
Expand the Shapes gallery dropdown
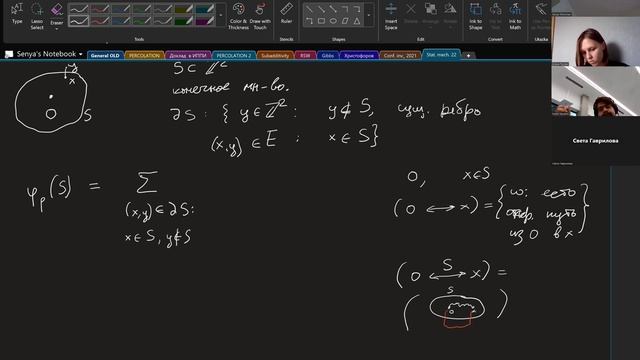[369, 15]
